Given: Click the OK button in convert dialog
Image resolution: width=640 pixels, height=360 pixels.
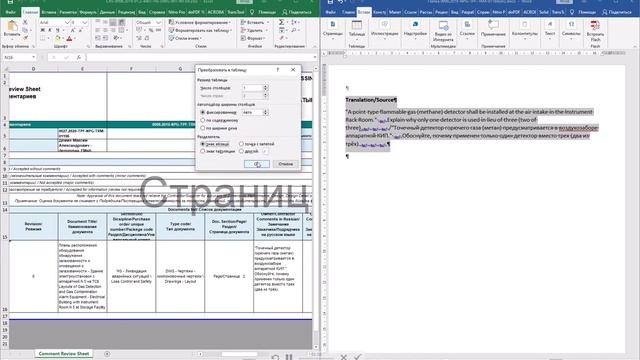Looking at the screenshot, I should click(x=257, y=164).
